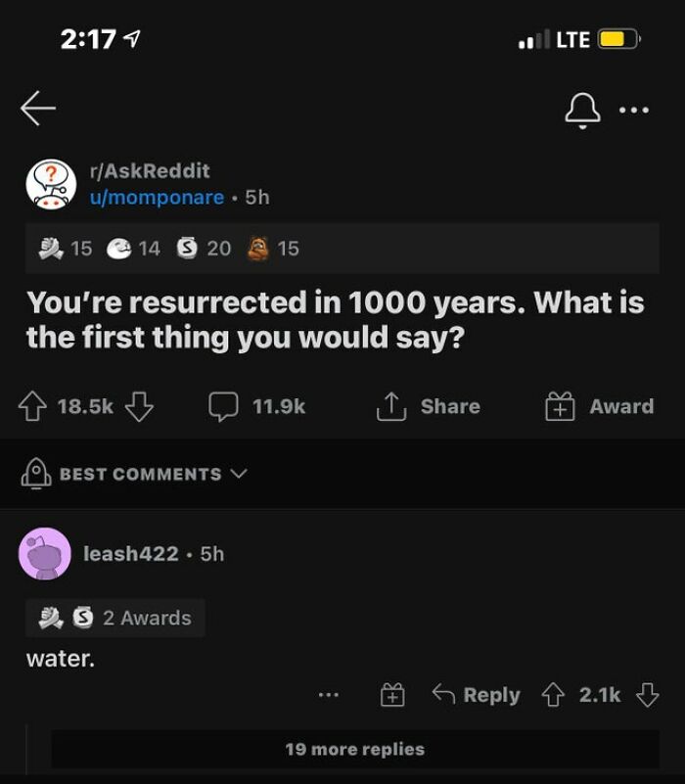Tap Reply on the water comment
Image resolution: width=685 pixels, height=784 pixels.
point(486,695)
